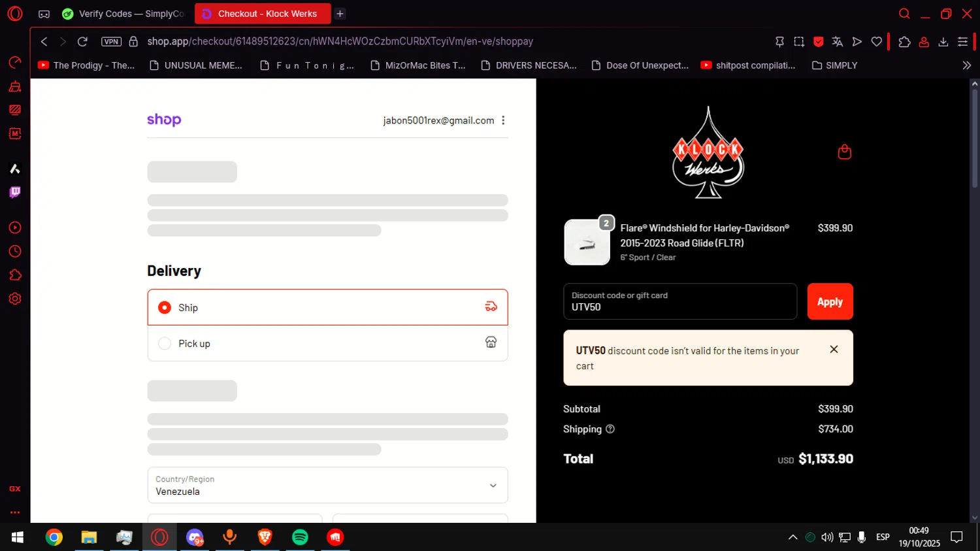Click the page vertical scrollbar
Image resolution: width=980 pixels, height=551 pixels.
974,137
